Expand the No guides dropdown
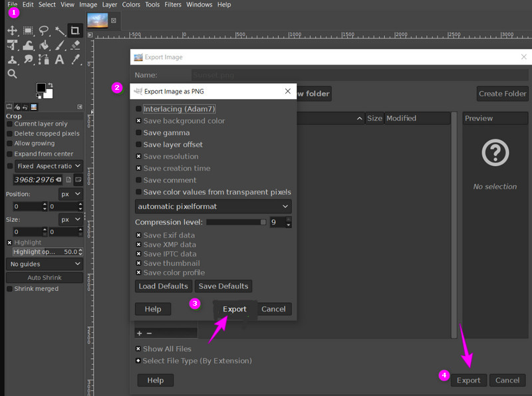The height and width of the screenshot is (396, 532). [45, 264]
